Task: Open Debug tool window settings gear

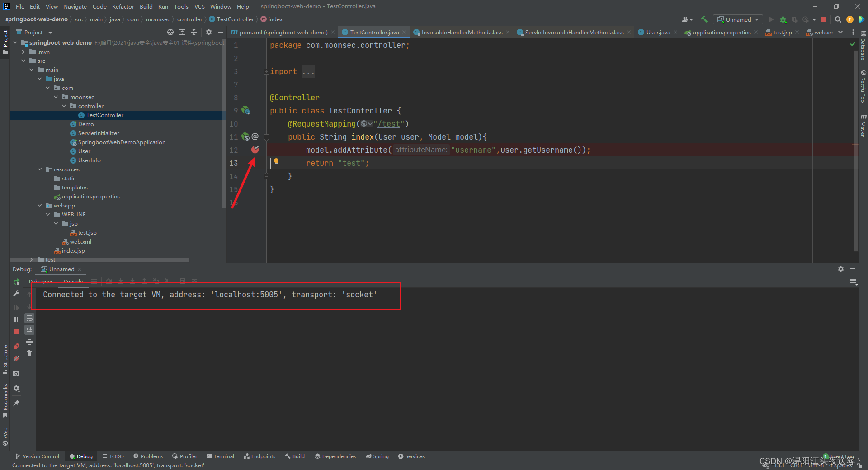Action: [840, 269]
